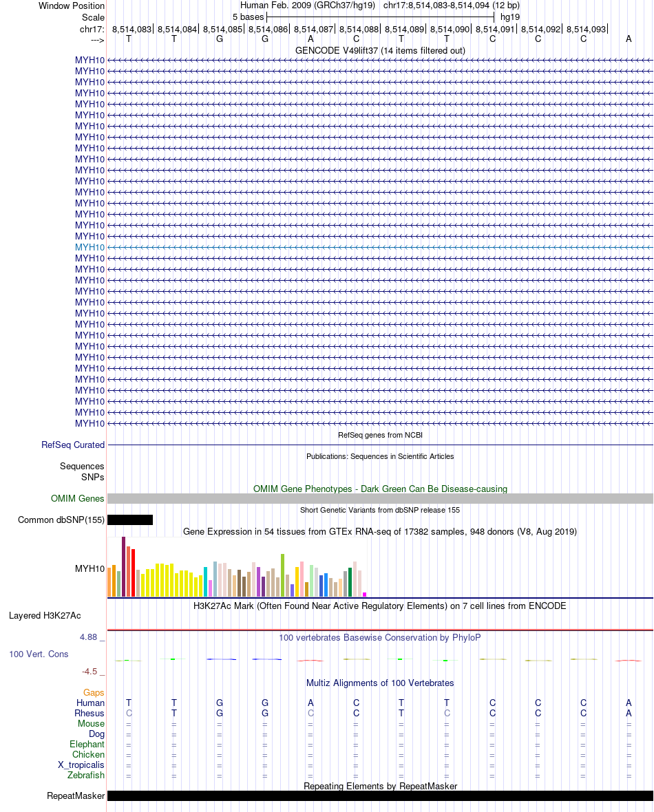Viewport: 654px width, 812px height.
Task: Click the Scale track label
Action: coord(93,18)
